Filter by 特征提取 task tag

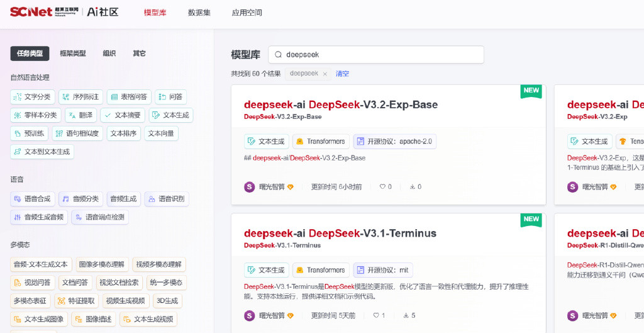tap(76, 300)
